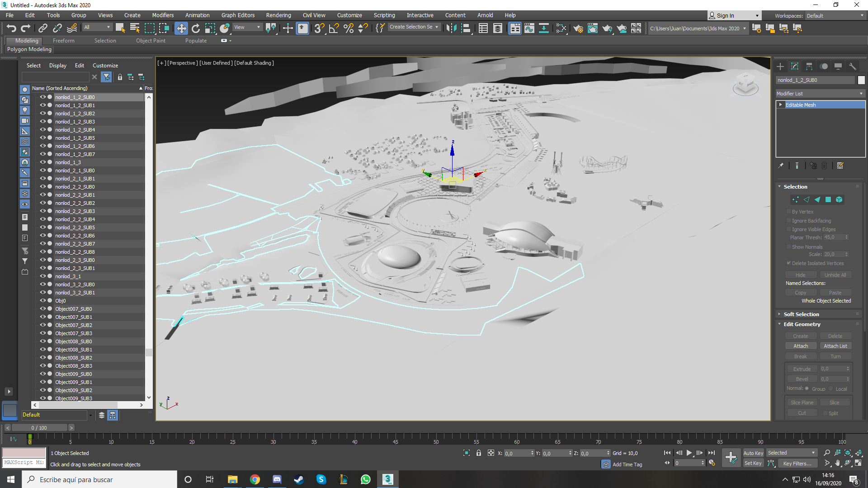Click the object color swatch
Viewport: 868px width, 488px height.
(861, 80)
